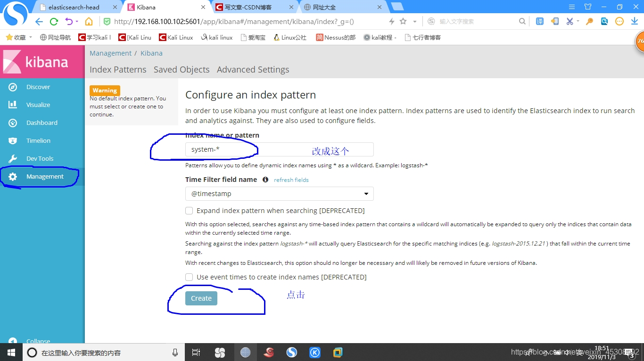644x361 pixels.
Task: Expand the dropdown arrow next to bookmark star
Action: point(415,22)
